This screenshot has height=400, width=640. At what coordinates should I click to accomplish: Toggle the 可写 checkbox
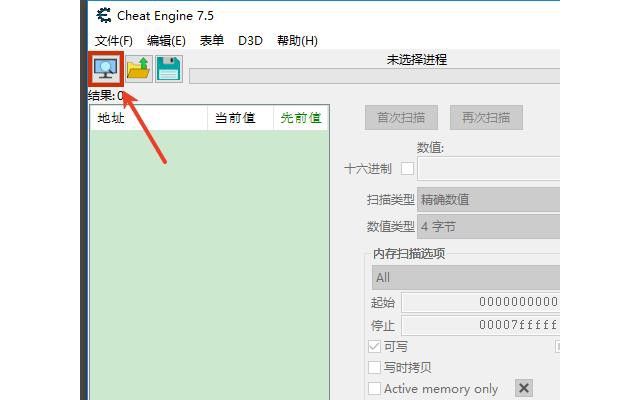(374, 347)
